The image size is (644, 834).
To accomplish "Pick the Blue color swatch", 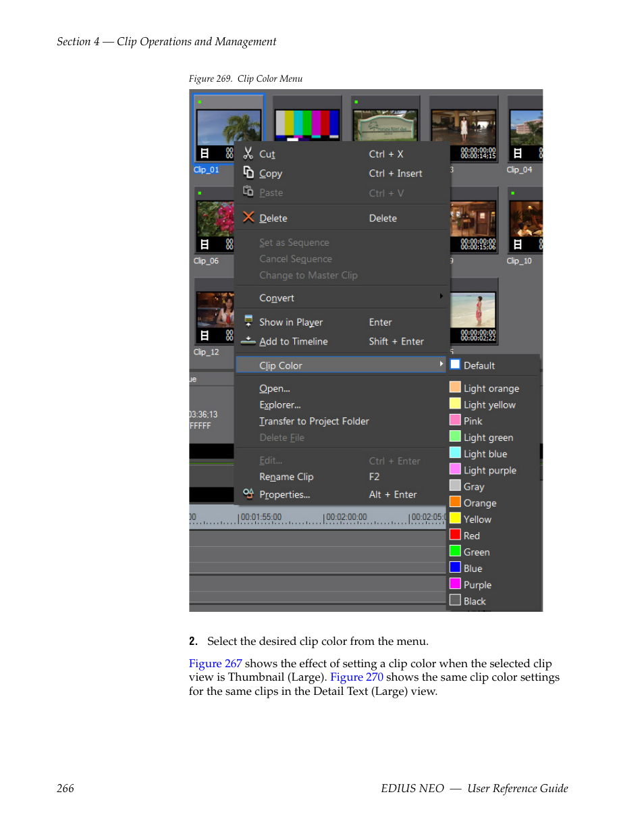I will (x=455, y=568).
